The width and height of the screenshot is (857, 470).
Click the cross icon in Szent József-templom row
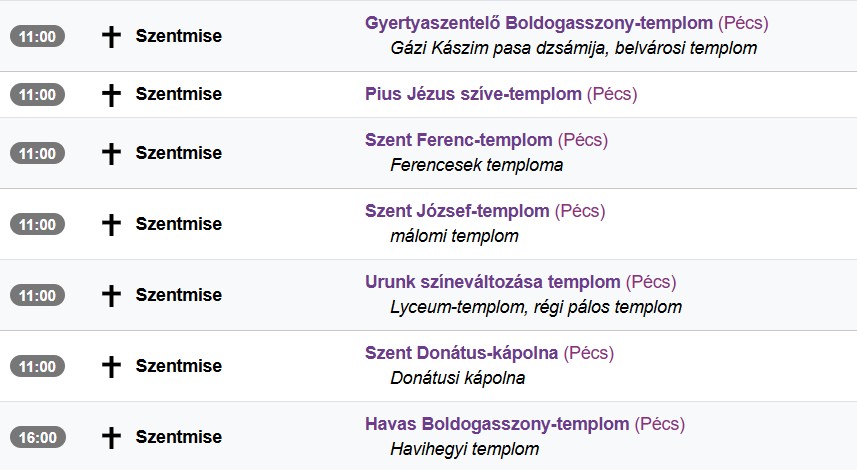pos(111,224)
